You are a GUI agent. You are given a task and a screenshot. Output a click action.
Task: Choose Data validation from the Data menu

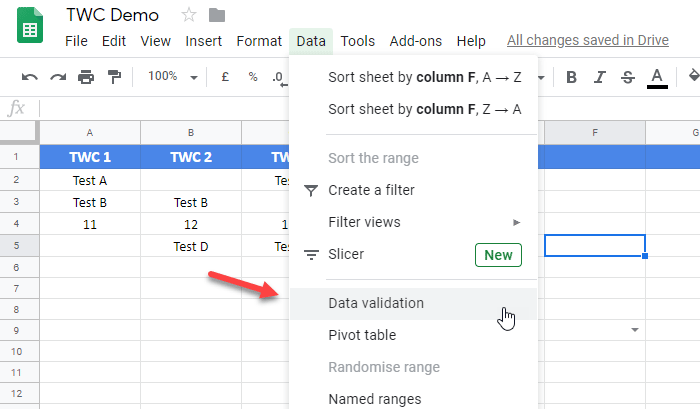376,303
